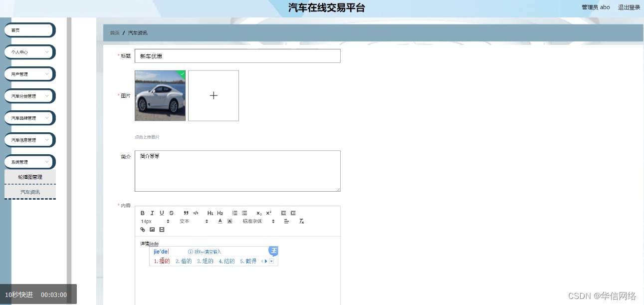Insert a blockquote using the editor toolbar

tap(186, 213)
